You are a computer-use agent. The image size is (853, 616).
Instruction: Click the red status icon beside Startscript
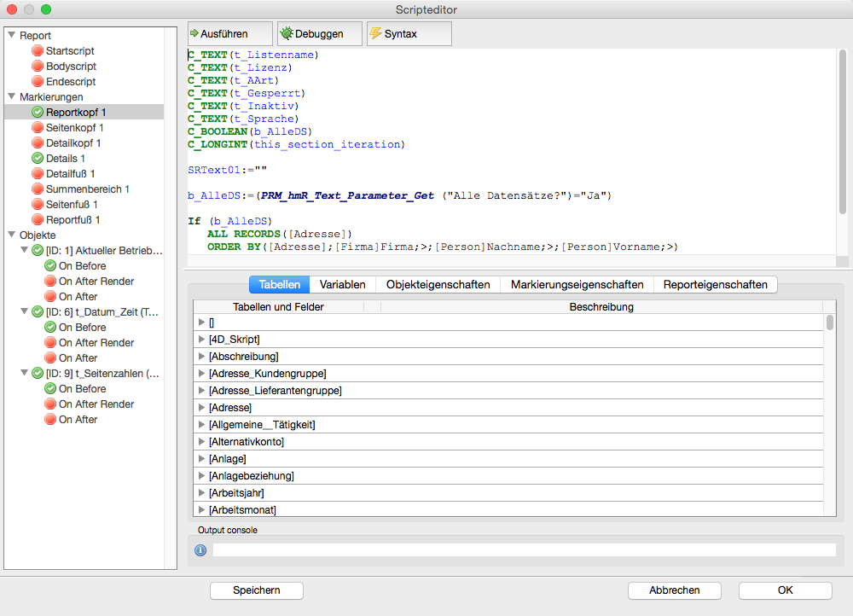tap(38, 51)
